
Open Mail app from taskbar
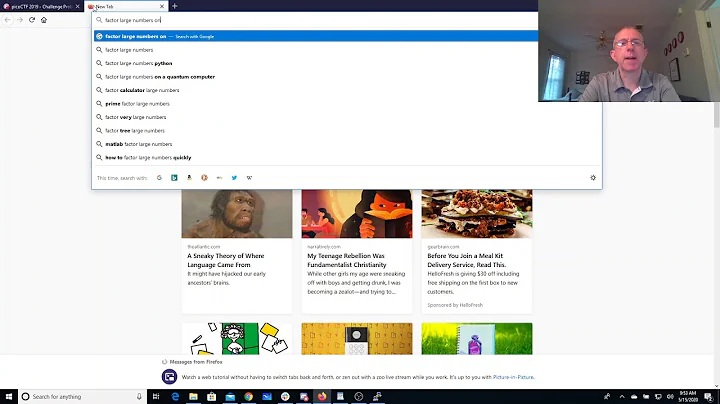point(230,396)
